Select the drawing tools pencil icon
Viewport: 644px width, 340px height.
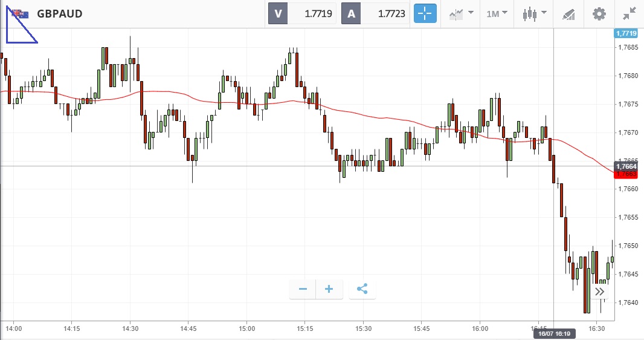click(x=568, y=13)
